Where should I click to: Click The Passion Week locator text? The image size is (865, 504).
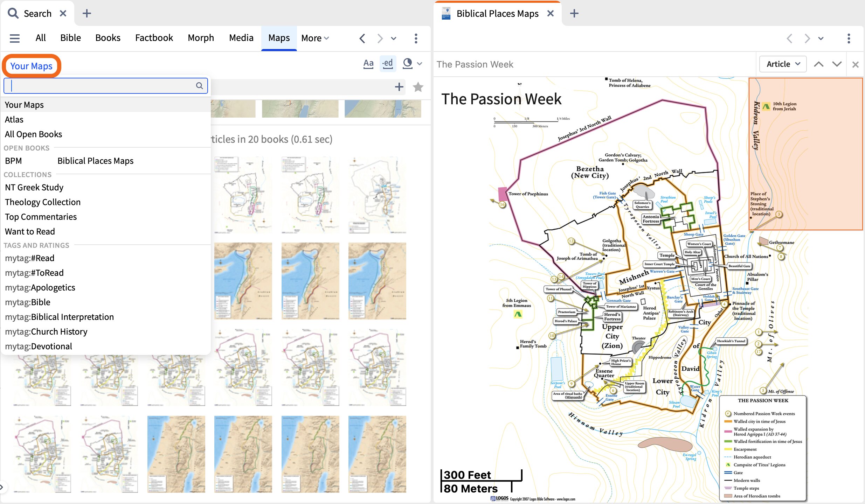pyautogui.click(x=475, y=64)
